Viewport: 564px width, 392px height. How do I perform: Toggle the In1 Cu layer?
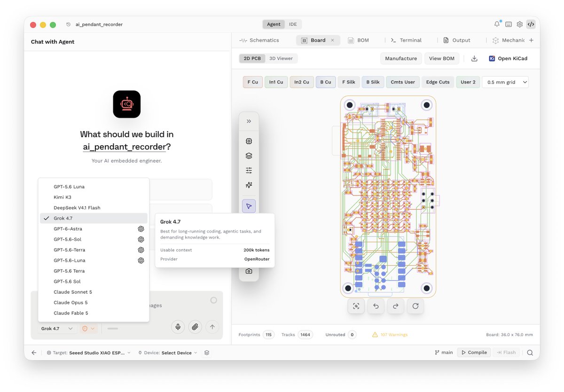click(276, 82)
